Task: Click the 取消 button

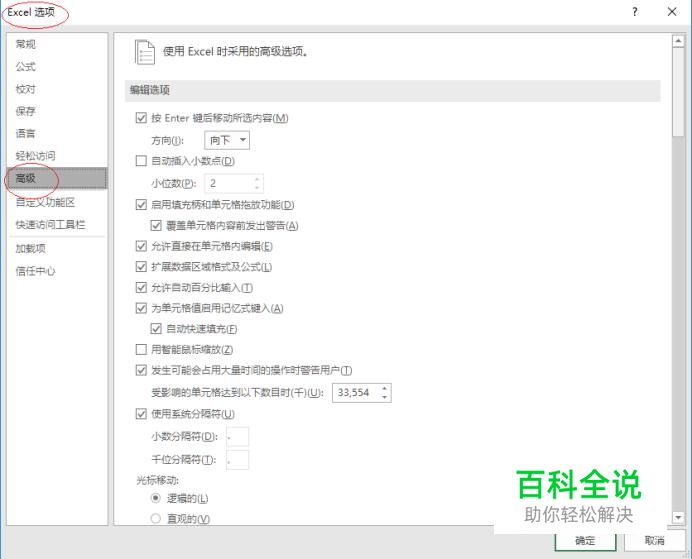Action: tap(654, 541)
